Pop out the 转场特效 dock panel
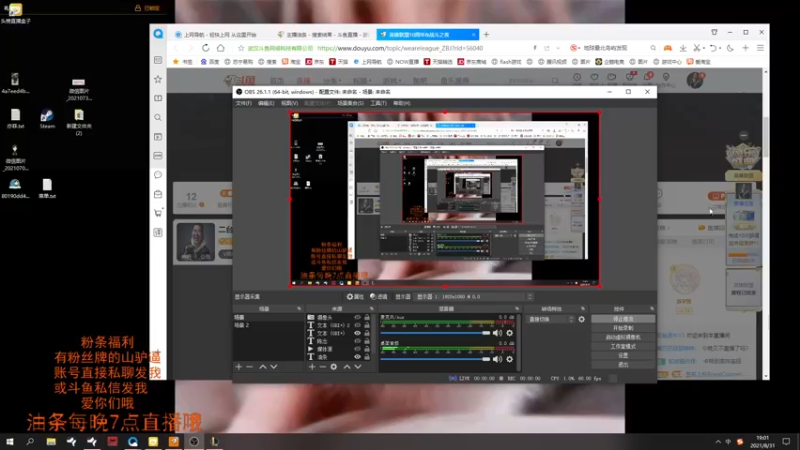 583,309
